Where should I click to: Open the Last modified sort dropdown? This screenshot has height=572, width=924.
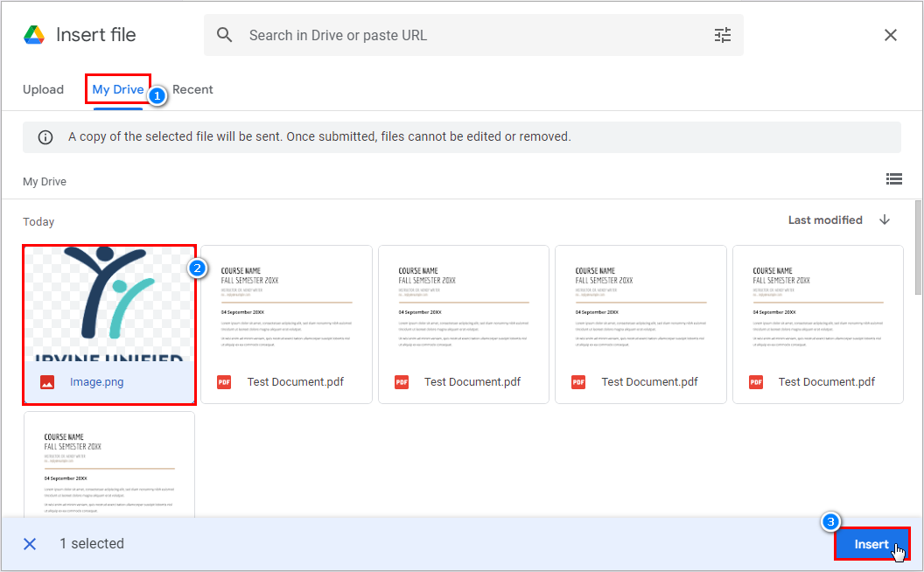(x=824, y=220)
